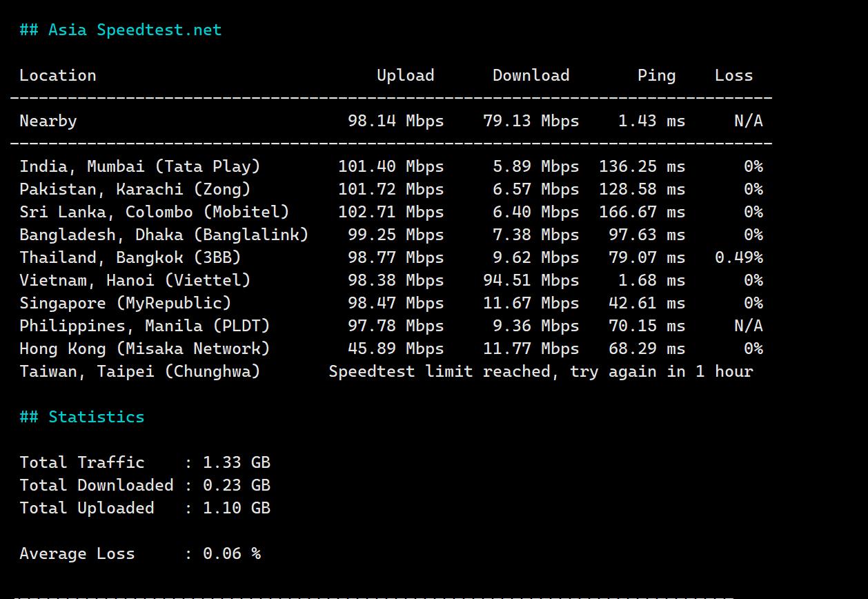Click the Location column header
This screenshot has height=599, width=868.
[x=58, y=75]
